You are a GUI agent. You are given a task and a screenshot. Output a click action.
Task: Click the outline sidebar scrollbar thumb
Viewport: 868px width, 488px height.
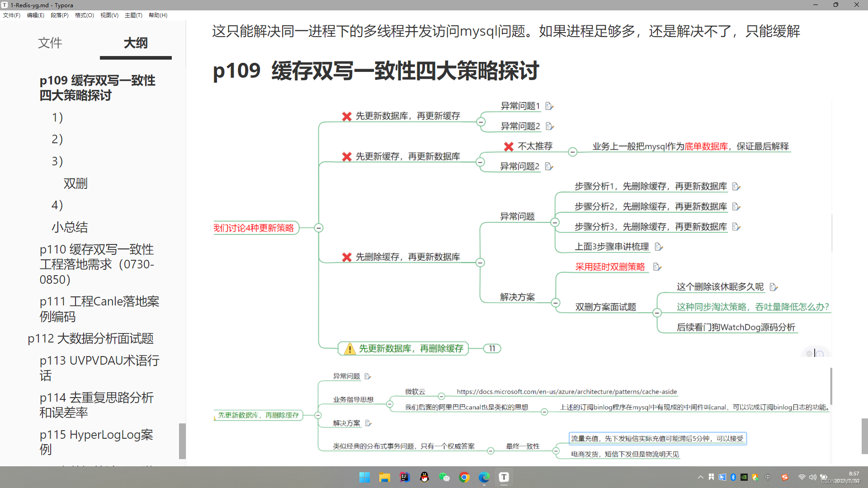coord(182,441)
